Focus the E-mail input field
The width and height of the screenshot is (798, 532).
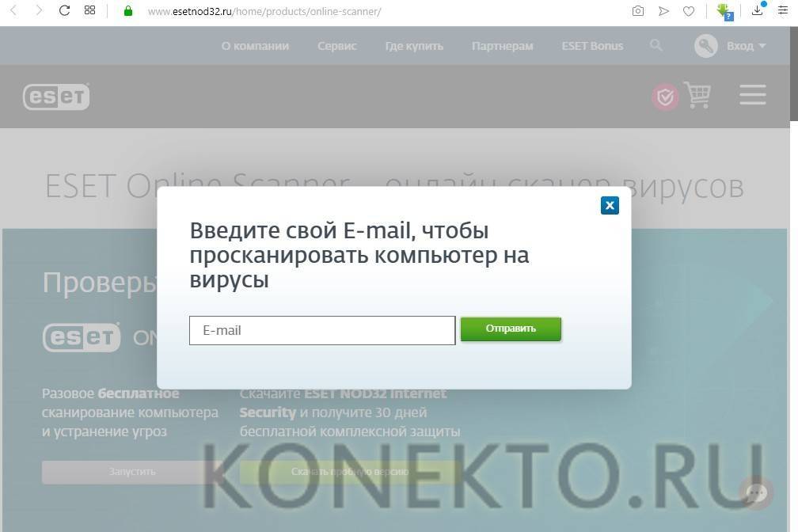coord(321,330)
